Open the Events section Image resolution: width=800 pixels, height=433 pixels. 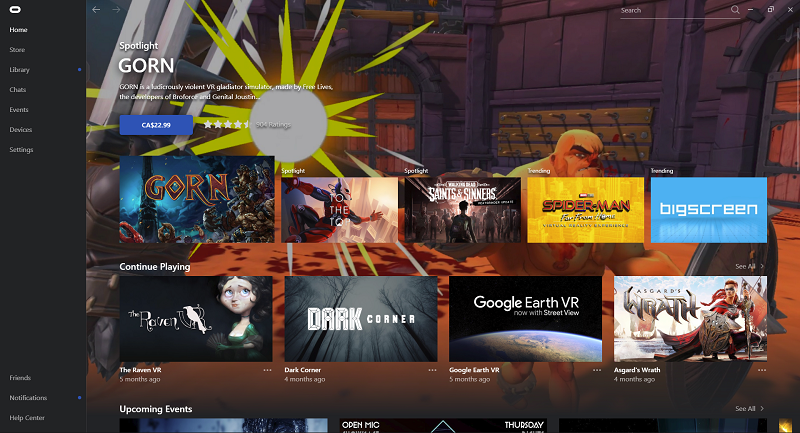(x=19, y=110)
